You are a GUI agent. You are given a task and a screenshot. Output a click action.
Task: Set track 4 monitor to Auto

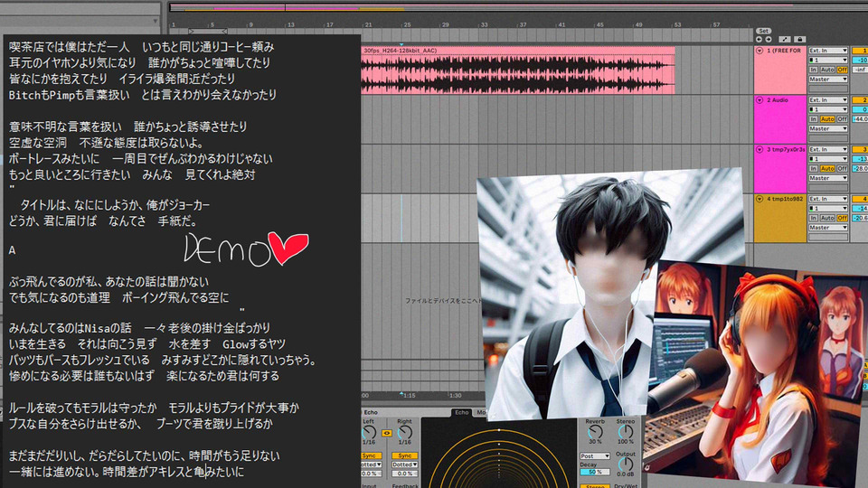pos(827,218)
